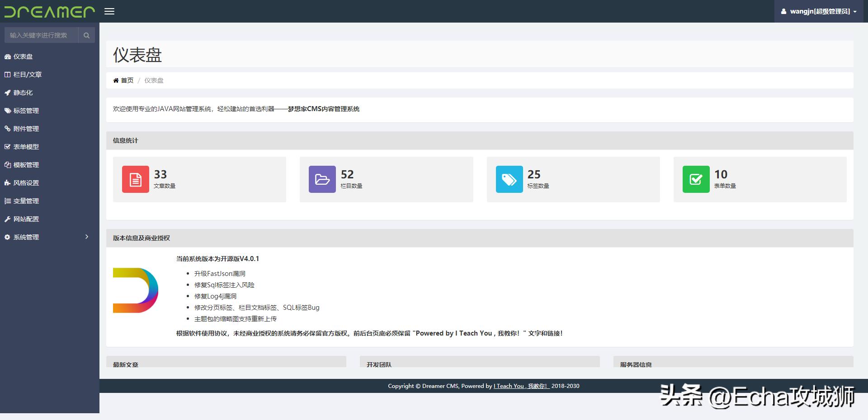Select 标签管理 from sidebar menu
868x420 pixels.
(x=26, y=111)
